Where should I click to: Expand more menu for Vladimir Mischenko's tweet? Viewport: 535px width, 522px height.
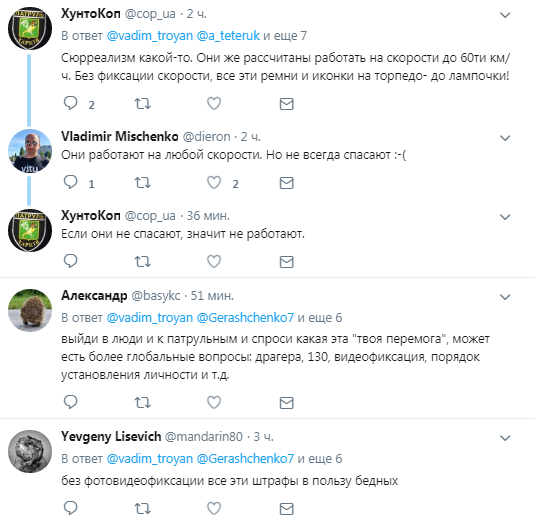505,138
